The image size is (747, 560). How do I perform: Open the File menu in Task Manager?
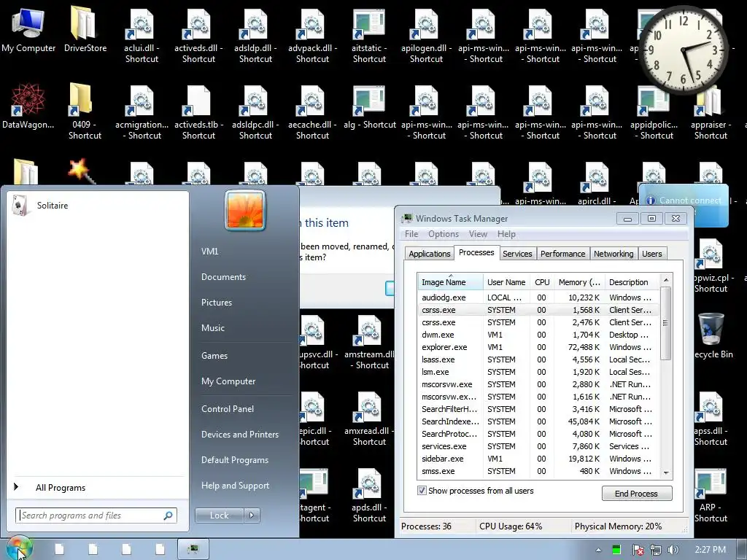coord(411,234)
